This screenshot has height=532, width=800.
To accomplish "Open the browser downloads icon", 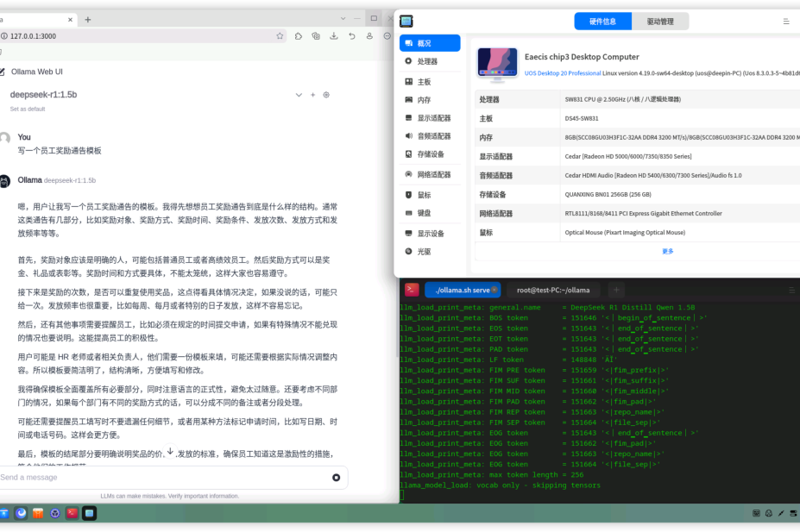I will 334,36.
